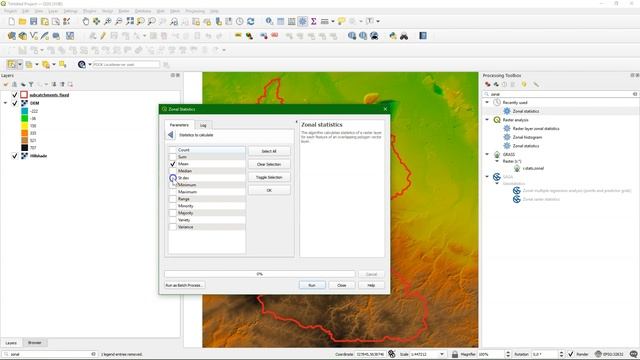Click the Open Project folder icon
Image resolution: width=640 pixels, height=360 pixels.
[22, 21]
